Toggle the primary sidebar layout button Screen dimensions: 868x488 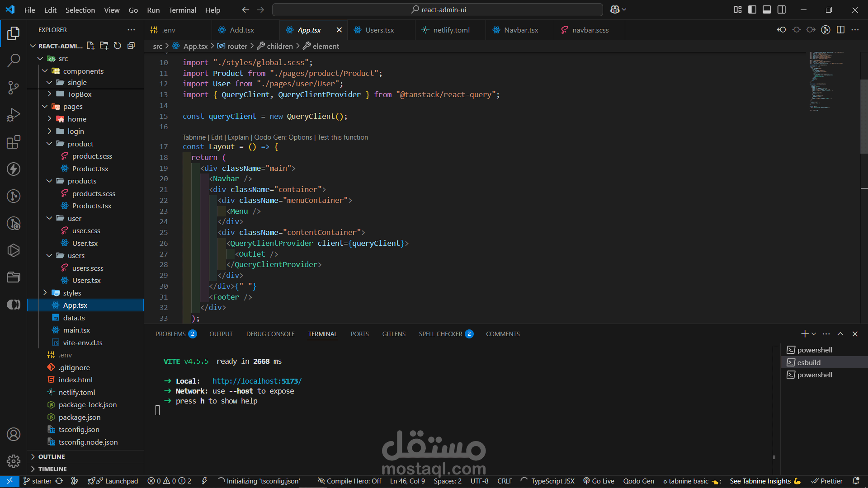(x=752, y=9)
